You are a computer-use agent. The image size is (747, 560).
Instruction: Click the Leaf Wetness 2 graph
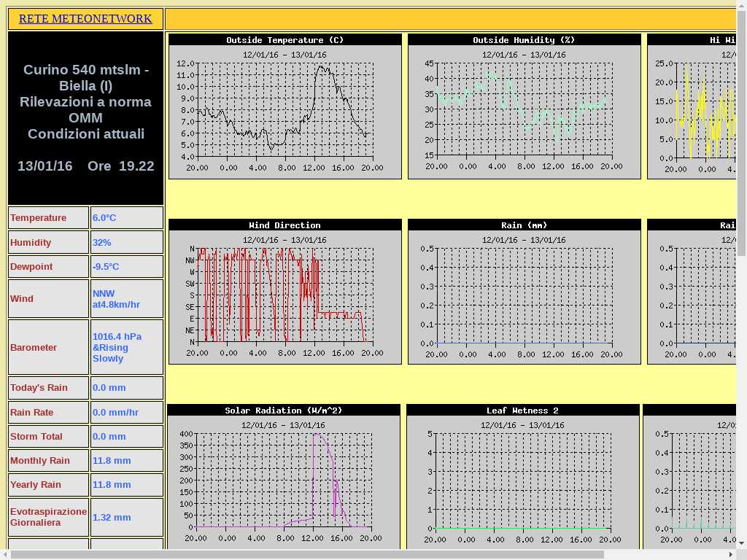coord(523,477)
